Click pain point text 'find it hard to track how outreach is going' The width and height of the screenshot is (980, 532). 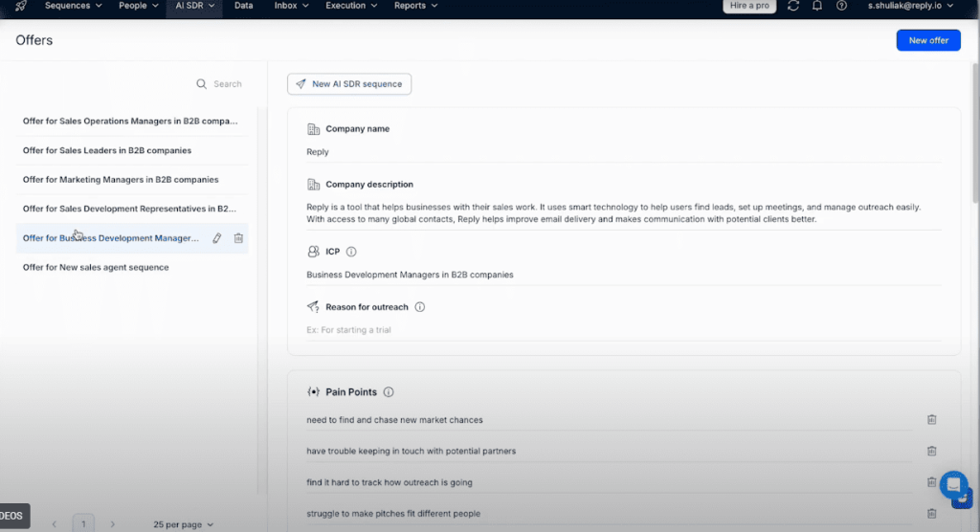pyautogui.click(x=390, y=482)
